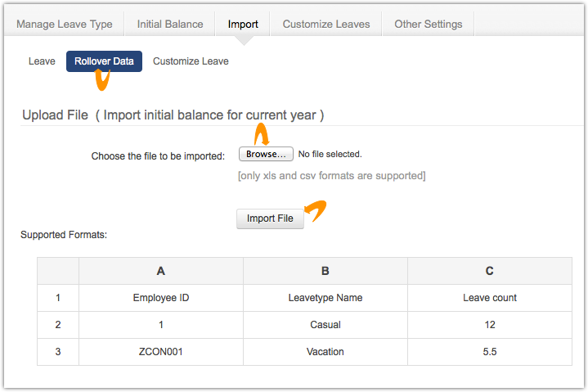Open the Customize Leave sub-tab
588x392 pixels.
point(191,61)
